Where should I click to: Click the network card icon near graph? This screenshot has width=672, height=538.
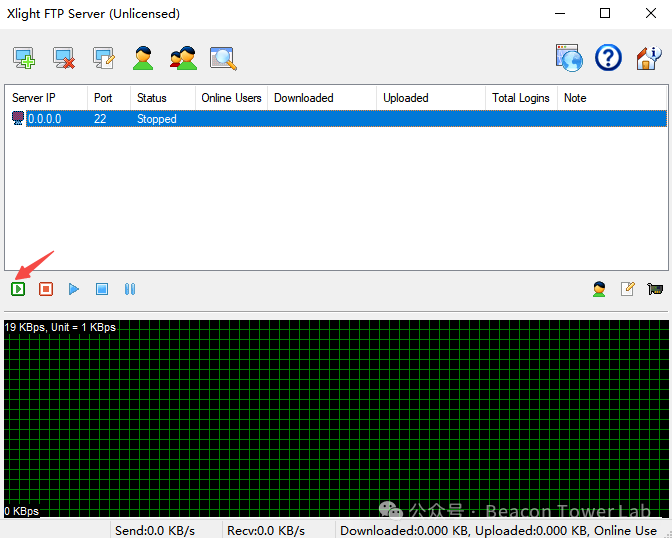[655, 289]
